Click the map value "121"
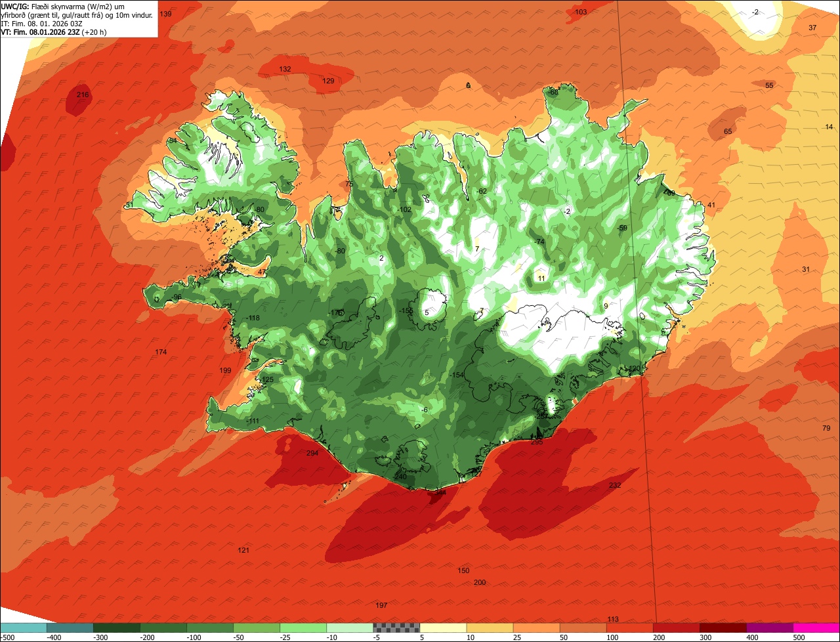840x642 pixels. (243, 550)
